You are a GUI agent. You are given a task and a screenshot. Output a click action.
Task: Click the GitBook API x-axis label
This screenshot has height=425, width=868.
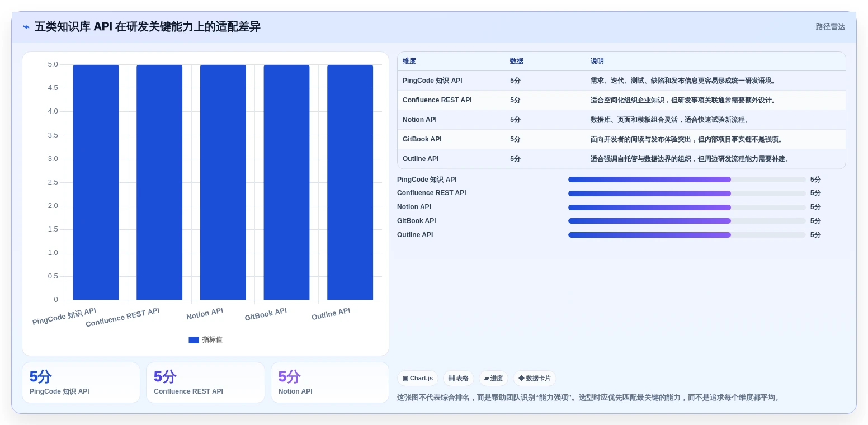pos(266,314)
